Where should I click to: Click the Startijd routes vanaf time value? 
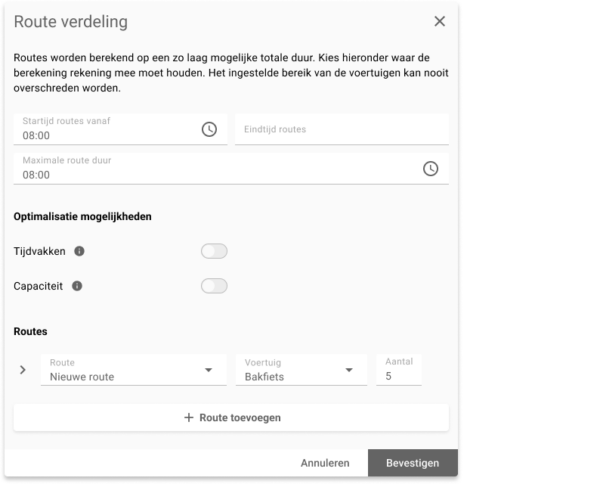click(x=36, y=135)
